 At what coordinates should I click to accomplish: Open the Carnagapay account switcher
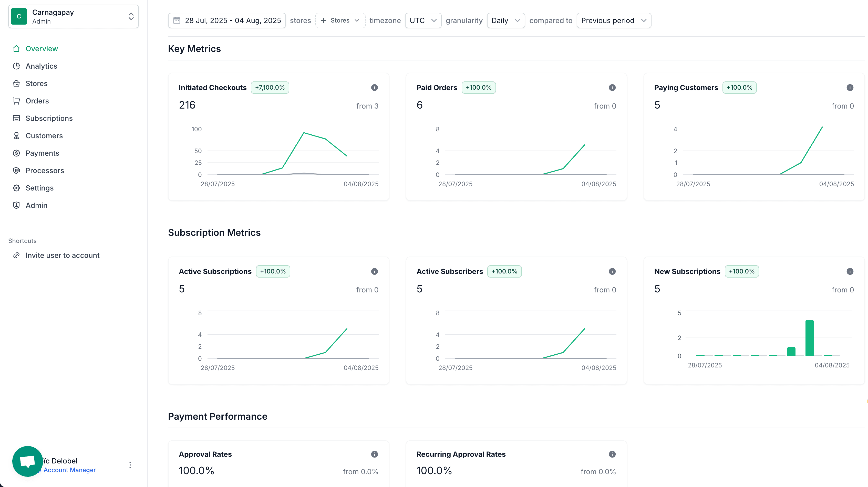(x=73, y=16)
